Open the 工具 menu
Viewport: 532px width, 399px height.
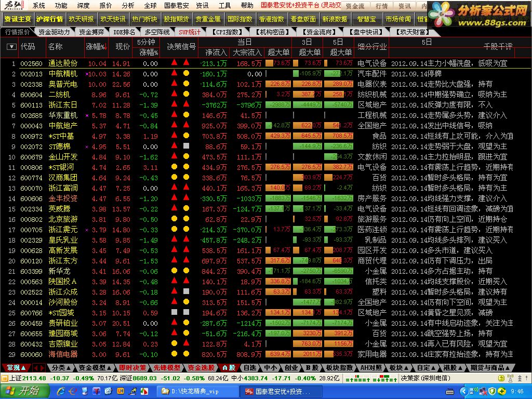coord(224,5)
